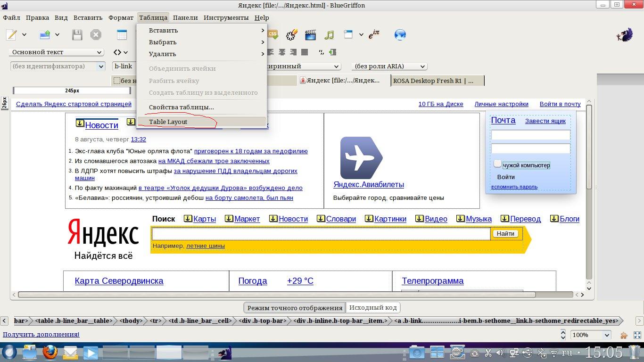The height and width of the screenshot is (362, 644).
Task: Toggle the 'чужой компьютер' checkbox
Action: tap(497, 164)
